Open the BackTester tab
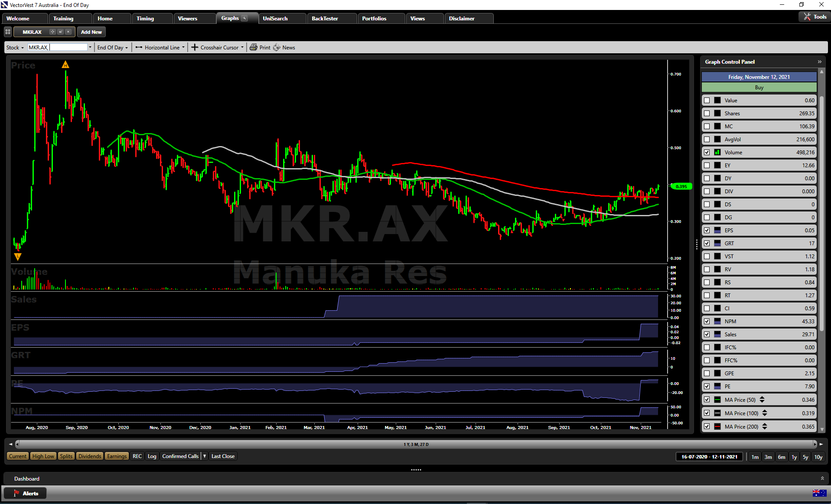Viewport: 831px width, 504px height. (x=332, y=18)
